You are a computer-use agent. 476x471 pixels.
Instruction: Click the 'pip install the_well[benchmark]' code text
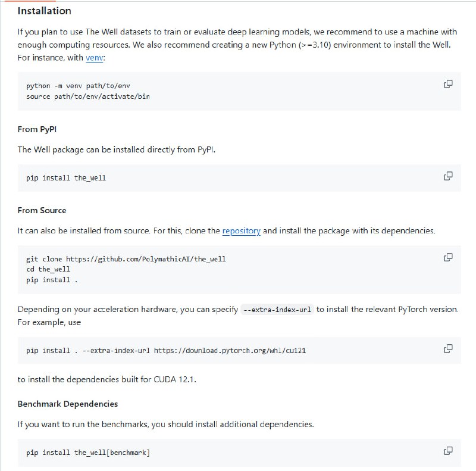pyautogui.click(x=88, y=453)
